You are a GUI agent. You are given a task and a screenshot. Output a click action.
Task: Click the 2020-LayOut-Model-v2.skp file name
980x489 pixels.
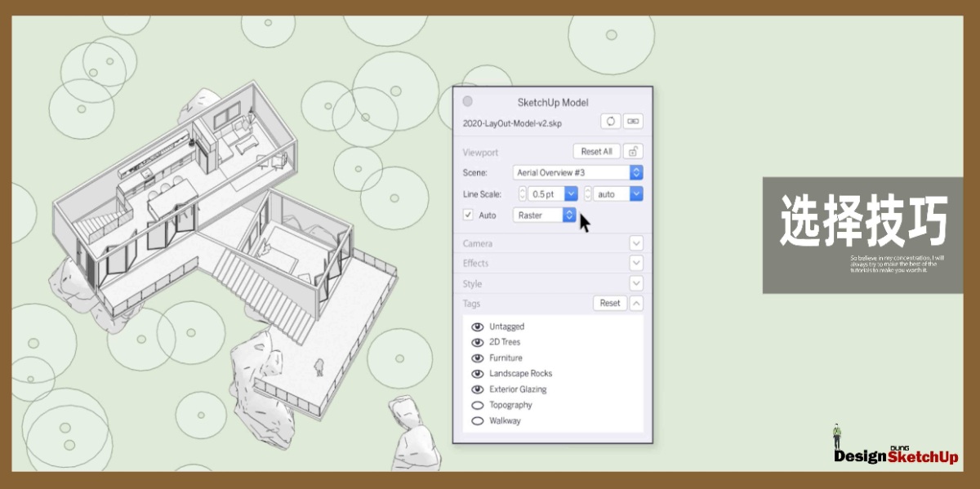click(x=512, y=122)
